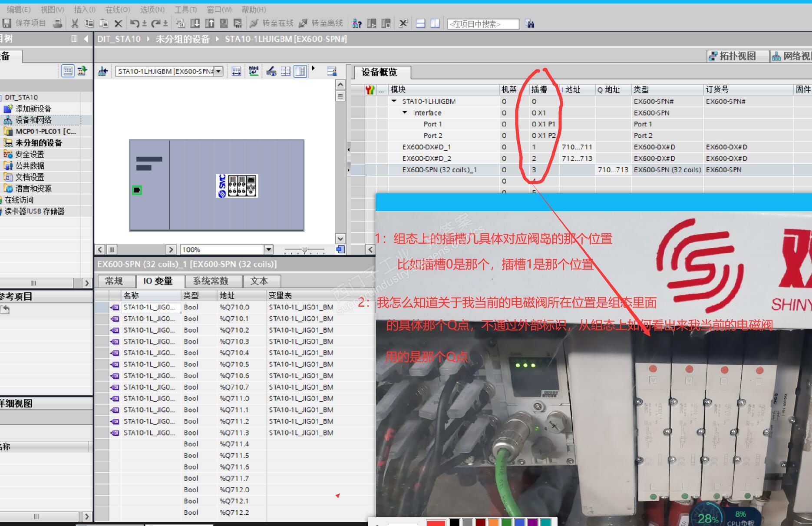Split editor space horizontally

click(420, 23)
